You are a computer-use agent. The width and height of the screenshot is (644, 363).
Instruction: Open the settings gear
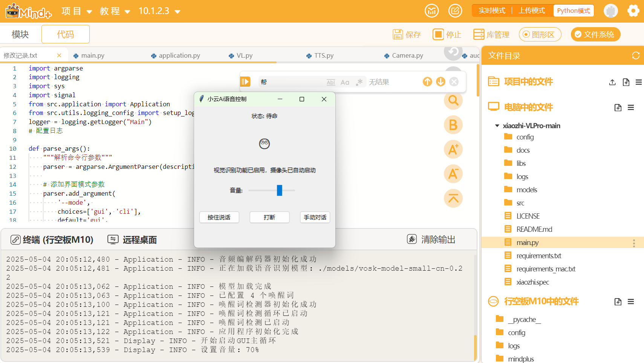pyautogui.click(x=633, y=11)
